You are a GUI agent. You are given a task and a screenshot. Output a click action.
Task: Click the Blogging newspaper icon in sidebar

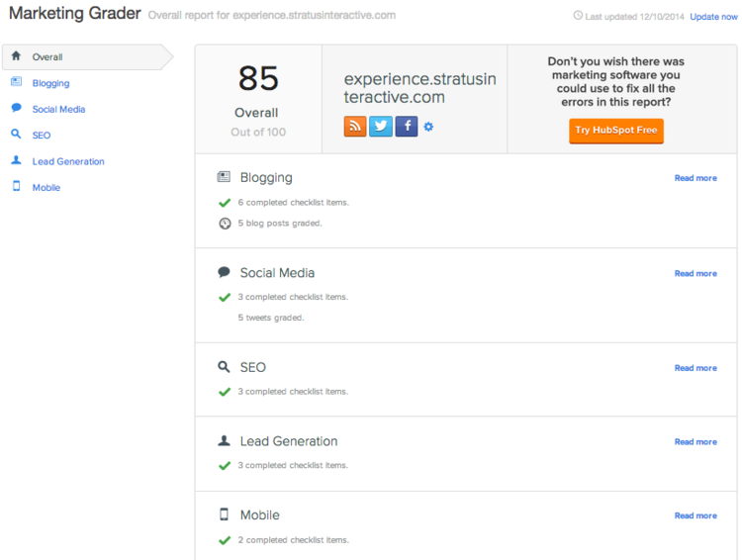pyautogui.click(x=16, y=81)
